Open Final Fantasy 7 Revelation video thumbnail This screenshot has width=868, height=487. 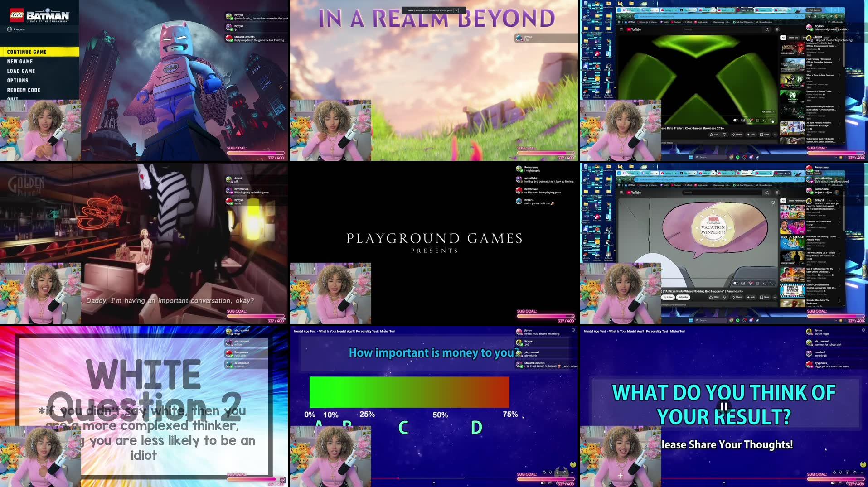(x=792, y=64)
